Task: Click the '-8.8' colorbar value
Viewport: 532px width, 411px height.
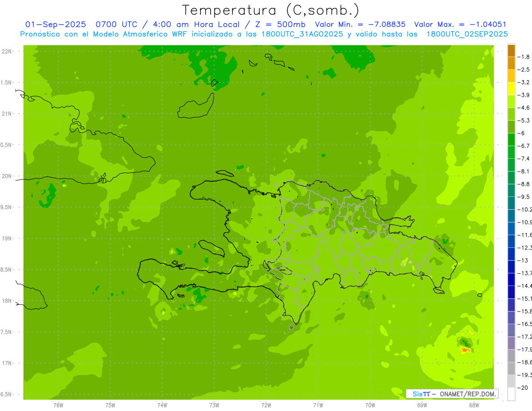Action: [524, 184]
